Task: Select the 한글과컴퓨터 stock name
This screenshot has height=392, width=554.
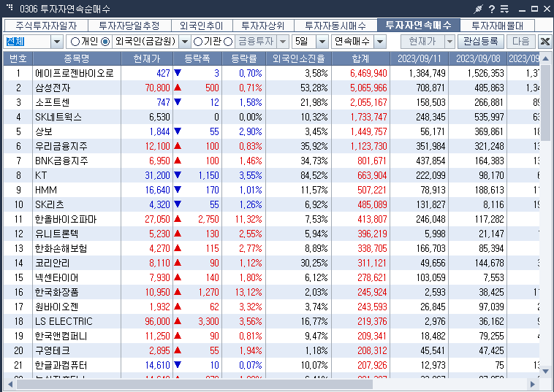Action: [x=61, y=366]
